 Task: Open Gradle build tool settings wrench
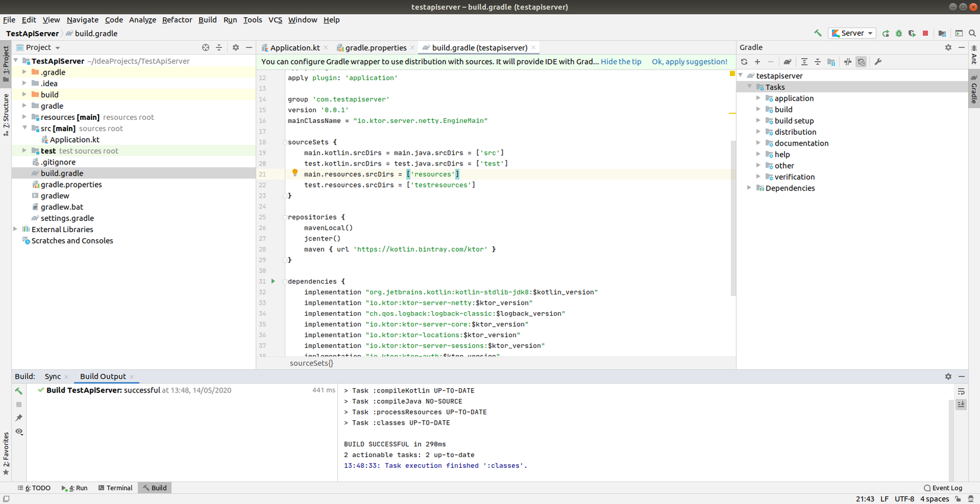(x=878, y=62)
